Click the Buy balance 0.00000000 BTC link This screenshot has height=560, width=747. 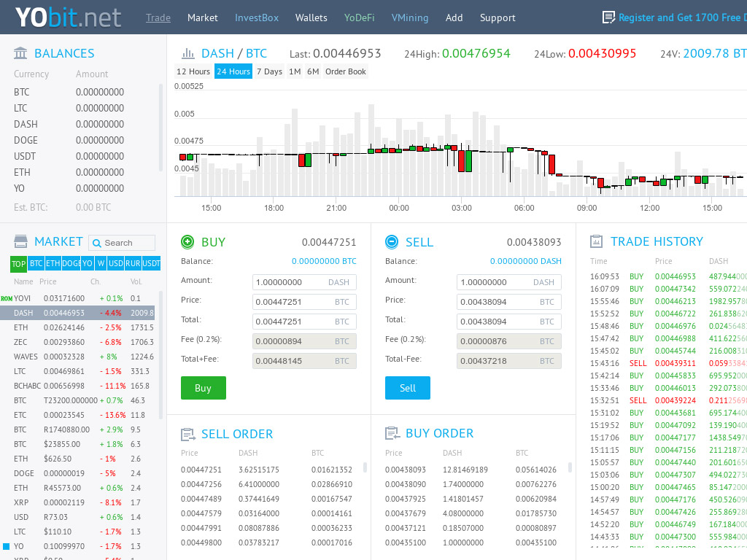tap(324, 261)
